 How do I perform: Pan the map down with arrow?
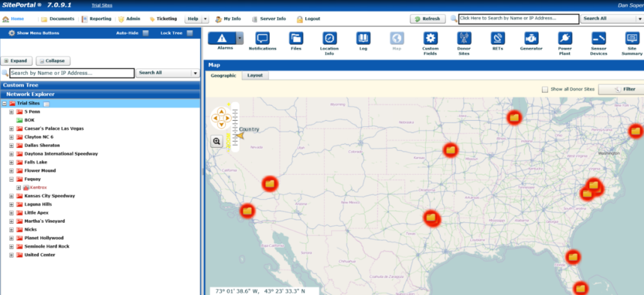pos(221,124)
